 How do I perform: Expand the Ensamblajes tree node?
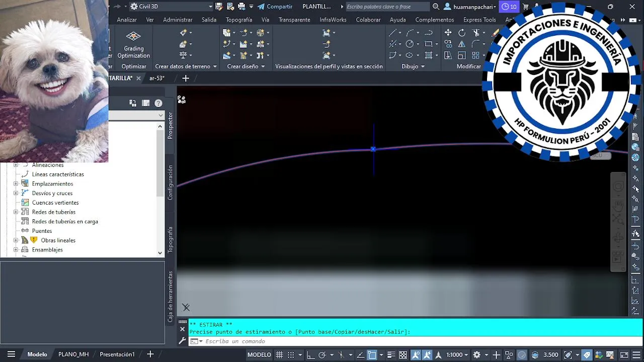16,249
